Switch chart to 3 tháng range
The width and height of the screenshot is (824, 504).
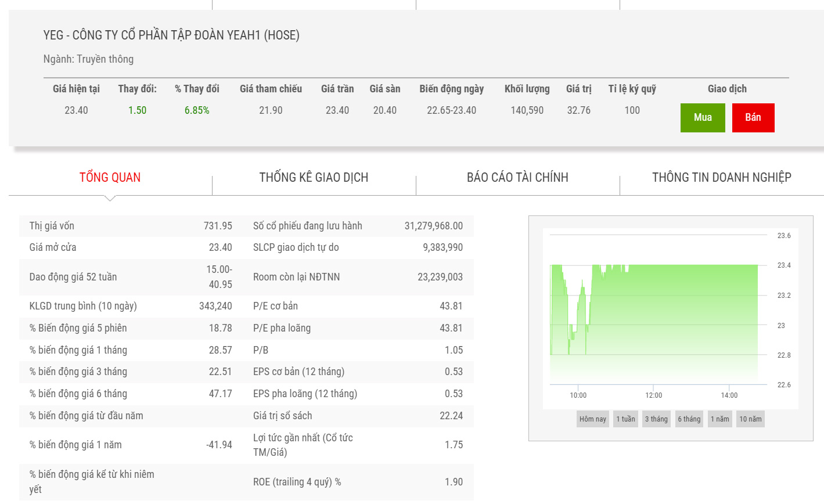tap(656, 419)
